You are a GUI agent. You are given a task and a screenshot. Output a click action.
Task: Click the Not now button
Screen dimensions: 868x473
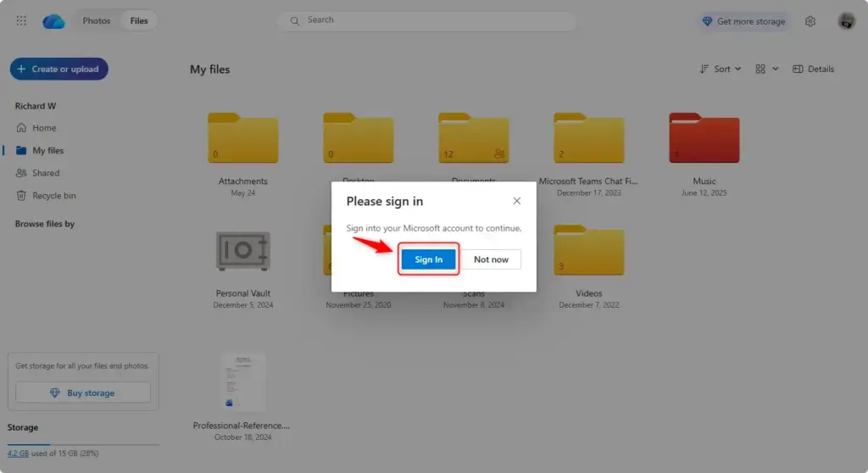click(x=491, y=259)
